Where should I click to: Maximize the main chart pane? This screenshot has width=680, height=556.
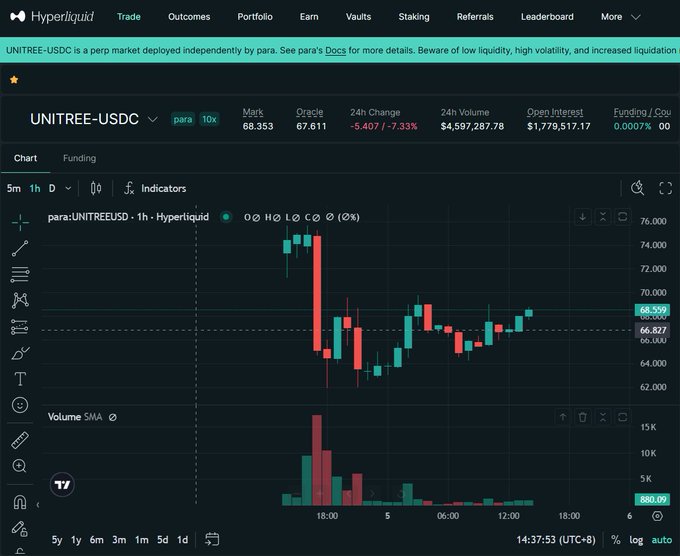622,217
